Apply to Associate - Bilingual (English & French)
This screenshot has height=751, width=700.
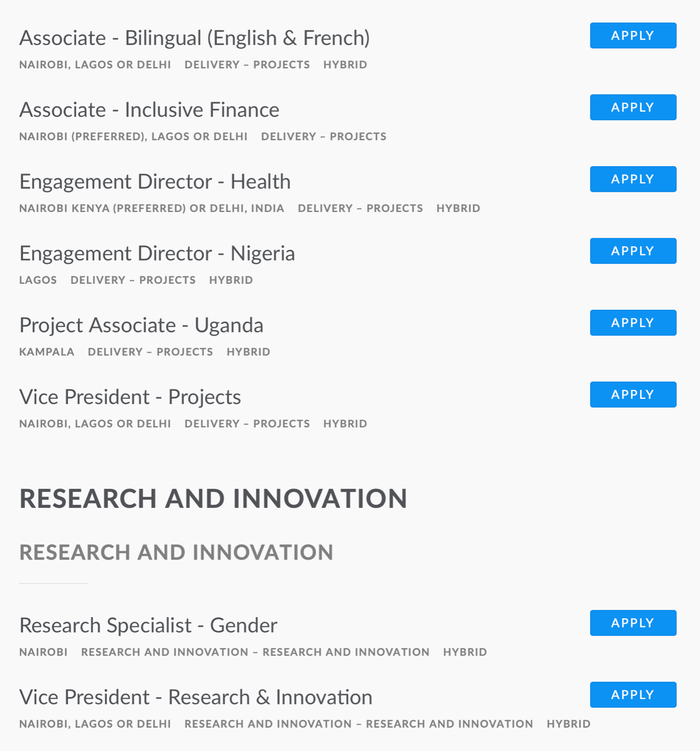coord(633,36)
